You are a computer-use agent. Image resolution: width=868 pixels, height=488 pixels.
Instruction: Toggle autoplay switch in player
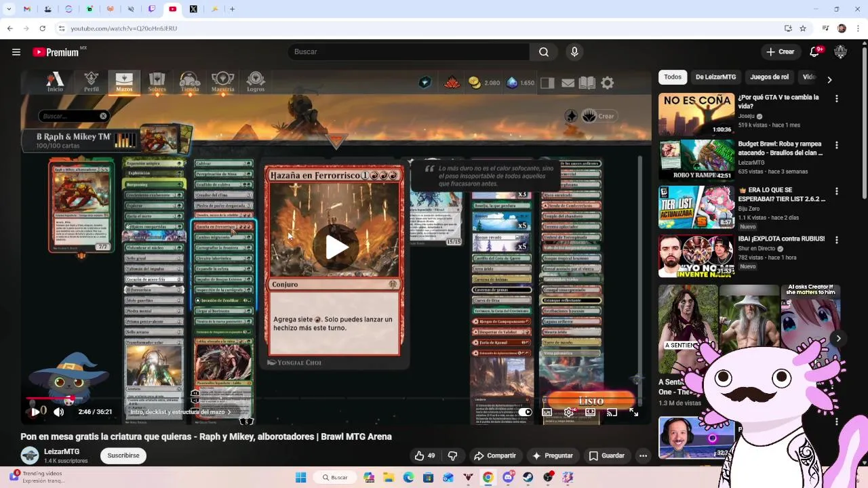[525, 412]
